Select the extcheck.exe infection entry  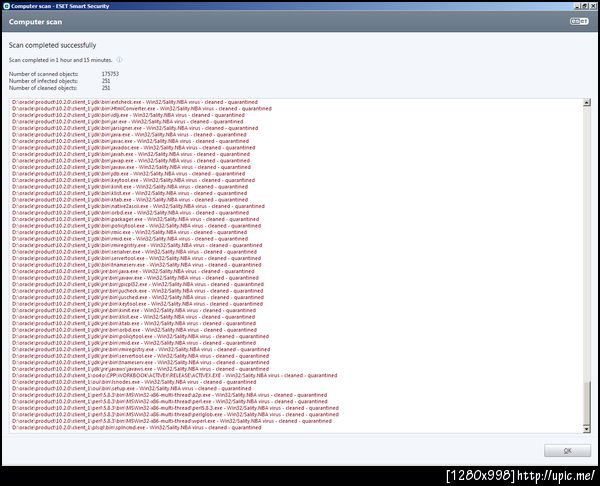(x=135, y=102)
